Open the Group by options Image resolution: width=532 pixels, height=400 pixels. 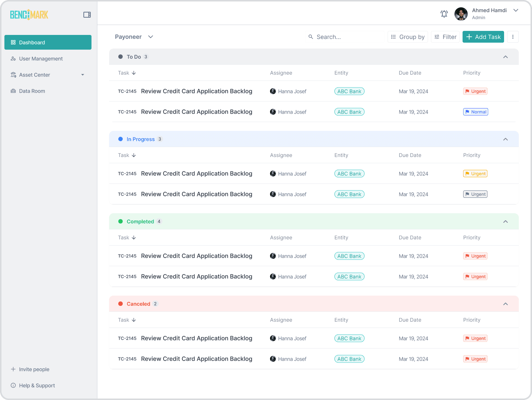[408, 37]
